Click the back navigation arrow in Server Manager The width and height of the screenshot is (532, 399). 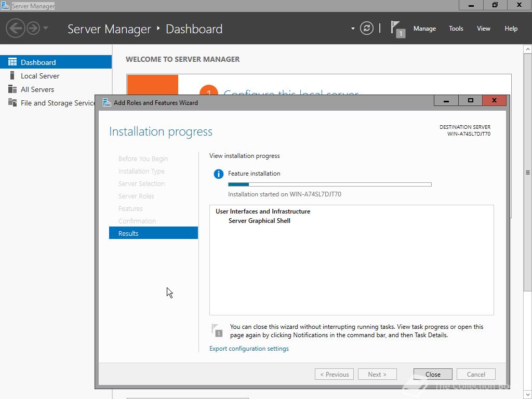click(15, 28)
